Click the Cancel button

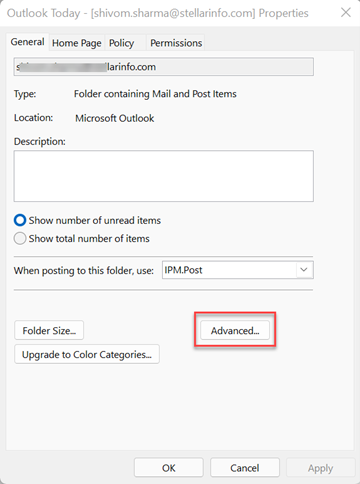[245, 468]
